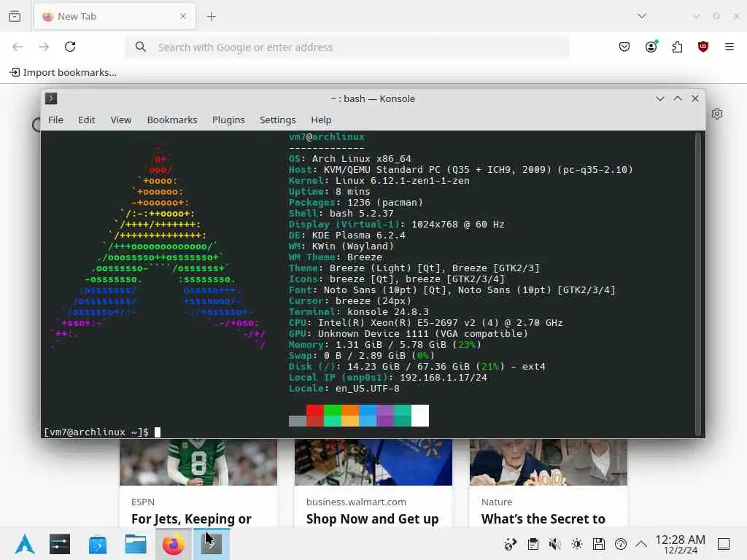Go back in Firefox history
Image resolution: width=747 pixels, height=560 pixels.
[x=18, y=47]
